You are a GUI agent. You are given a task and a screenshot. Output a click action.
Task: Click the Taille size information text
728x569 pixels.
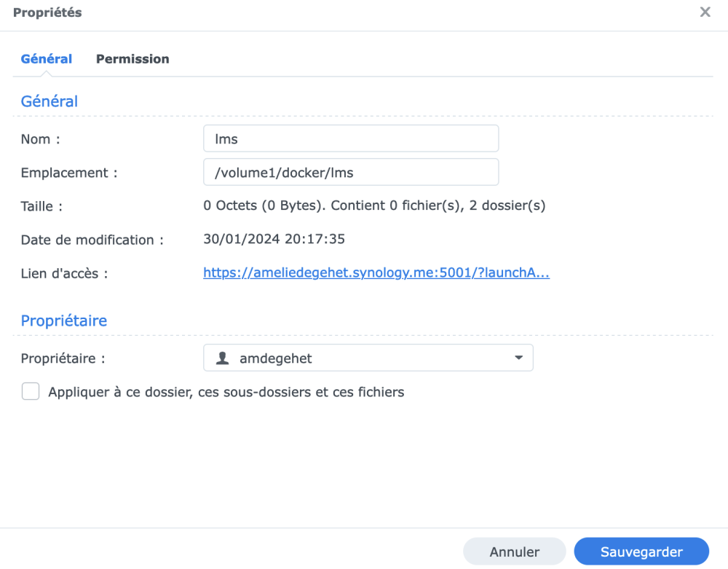click(374, 205)
